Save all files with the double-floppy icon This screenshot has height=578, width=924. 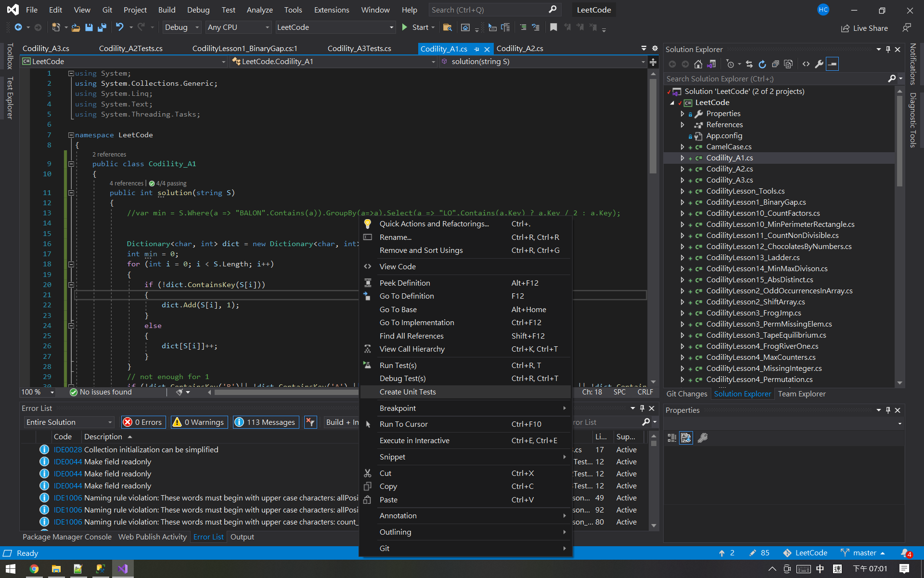[102, 27]
